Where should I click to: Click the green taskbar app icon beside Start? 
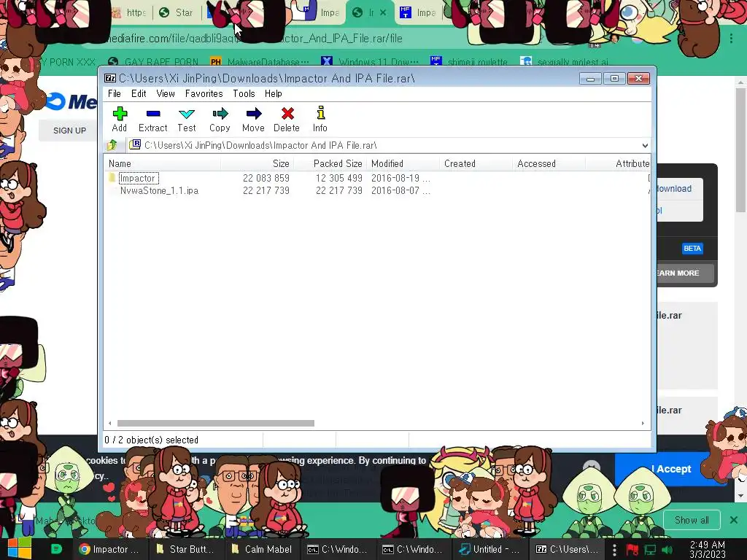tap(55, 549)
